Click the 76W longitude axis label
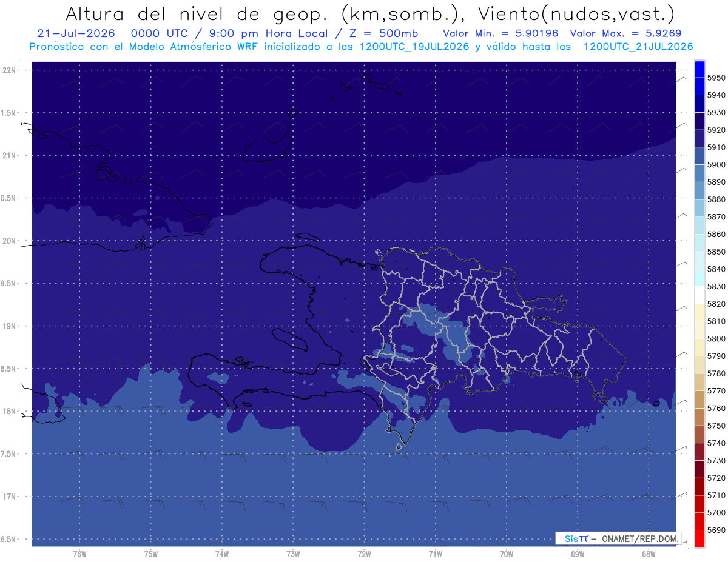This screenshot has height=562, width=728. coord(79,554)
